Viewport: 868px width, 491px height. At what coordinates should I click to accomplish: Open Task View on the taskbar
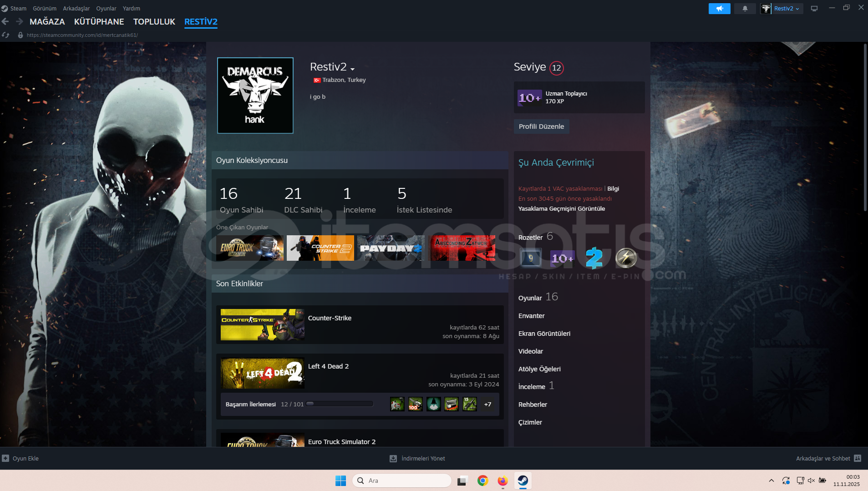point(463,481)
